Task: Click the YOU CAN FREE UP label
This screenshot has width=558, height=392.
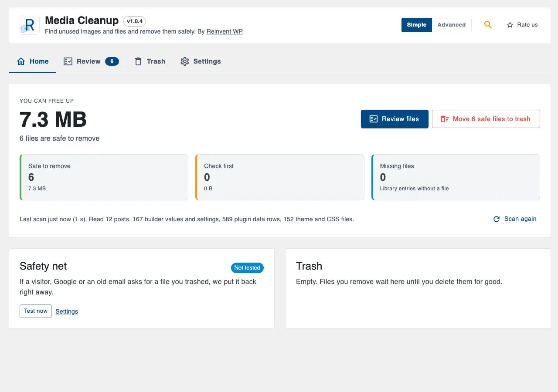Action: [x=47, y=101]
